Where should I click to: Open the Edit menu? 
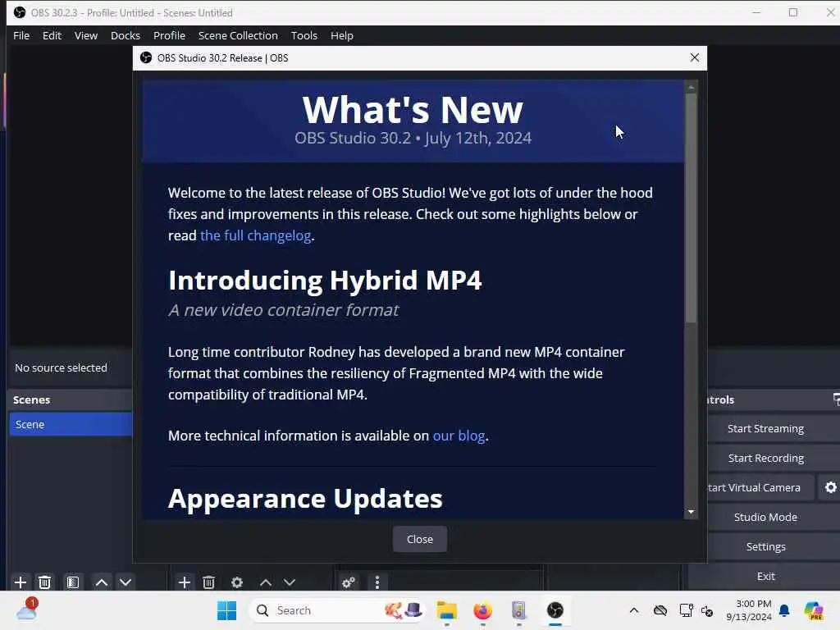52,35
